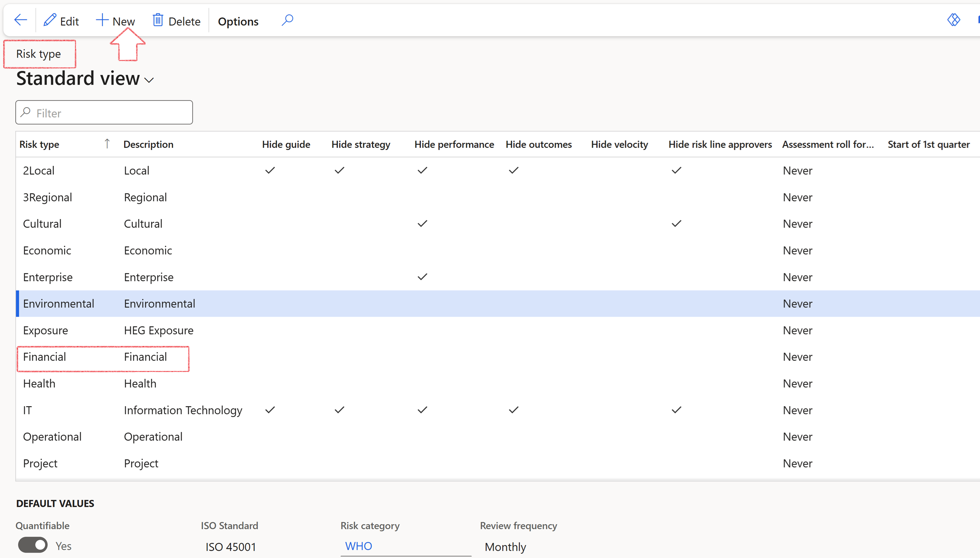Toggle the Quantifiable switch off

coord(33,545)
